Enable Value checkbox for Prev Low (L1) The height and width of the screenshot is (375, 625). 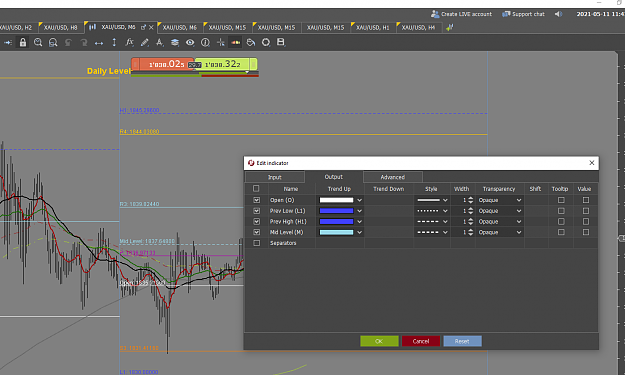click(586, 211)
